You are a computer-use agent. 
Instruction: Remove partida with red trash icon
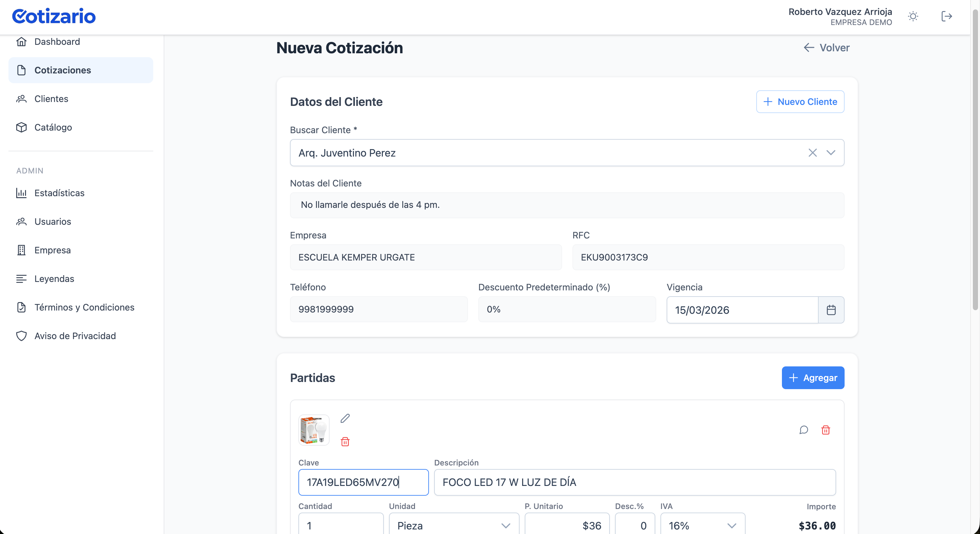(825, 430)
